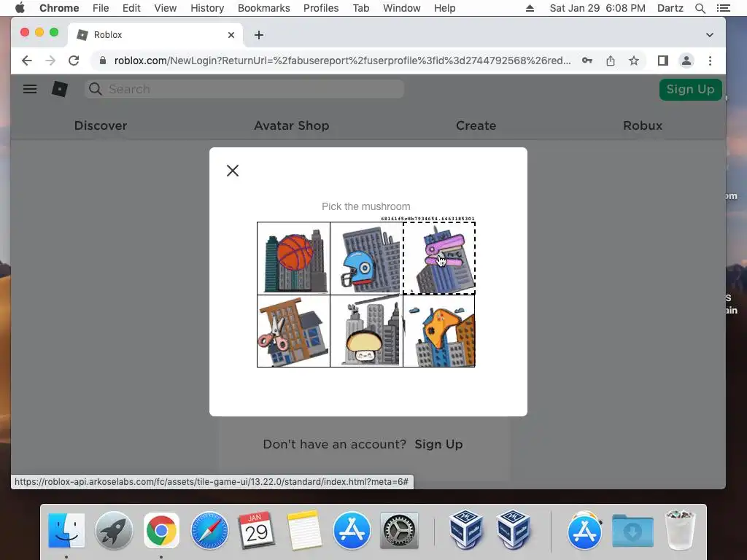
Task: Close the Roblox tab
Action: pyautogui.click(x=231, y=35)
